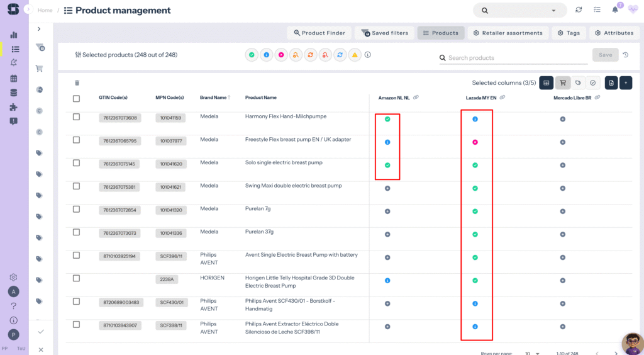Open the rows per page dropdown
The width and height of the screenshot is (644, 355).
pos(532,353)
